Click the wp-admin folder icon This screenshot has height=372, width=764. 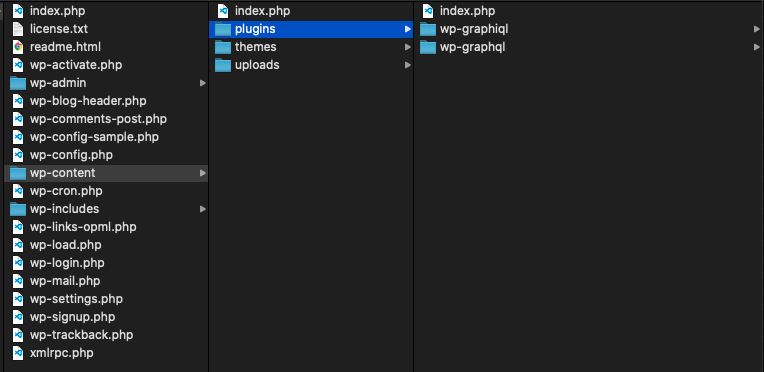18,83
